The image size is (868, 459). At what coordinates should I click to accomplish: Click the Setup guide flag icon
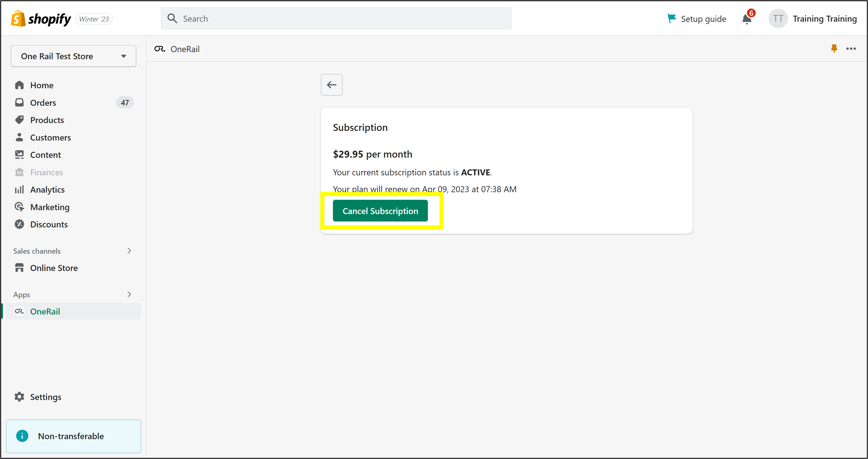[671, 19]
